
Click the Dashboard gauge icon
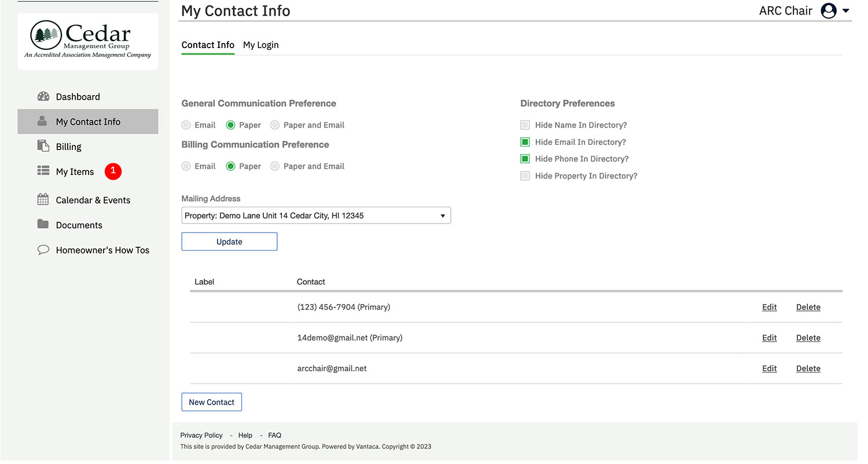(x=43, y=97)
